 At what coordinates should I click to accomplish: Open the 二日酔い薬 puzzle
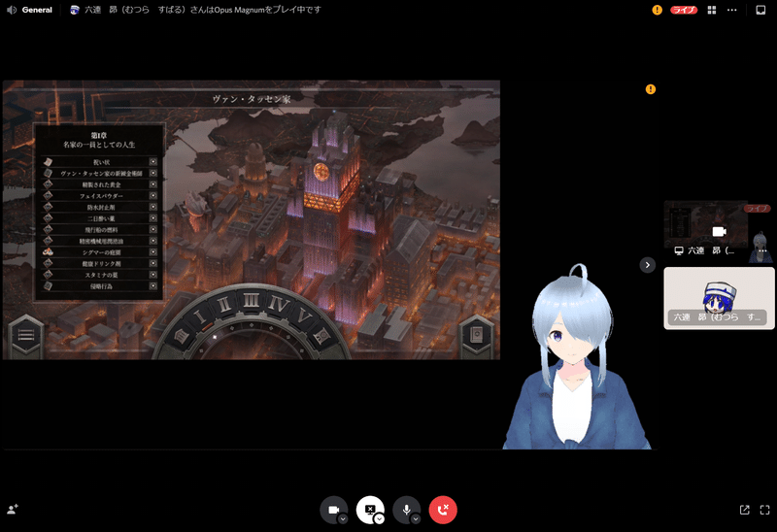point(101,218)
